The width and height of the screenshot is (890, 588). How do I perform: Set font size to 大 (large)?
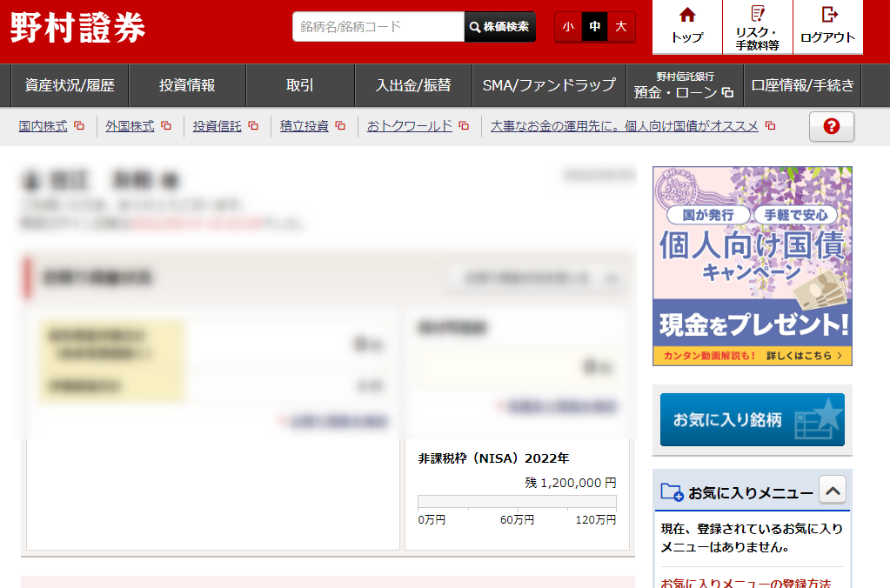tap(621, 27)
